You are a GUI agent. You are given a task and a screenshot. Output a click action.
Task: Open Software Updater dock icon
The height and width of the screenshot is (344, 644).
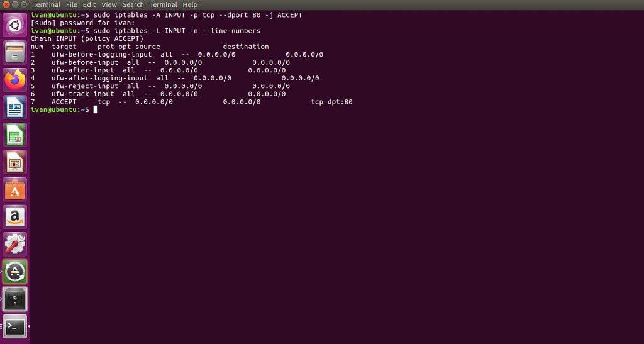pos(15,272)
